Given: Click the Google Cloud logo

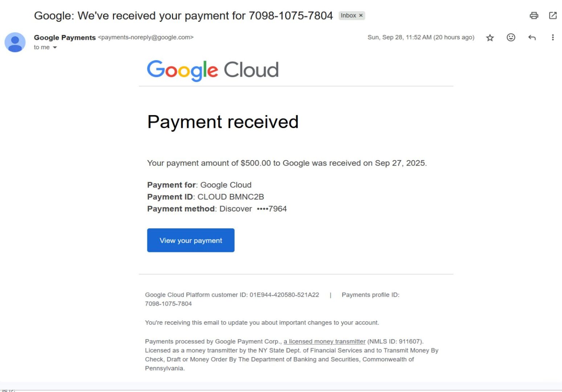Looking at the screenshot, I should 213,70.
